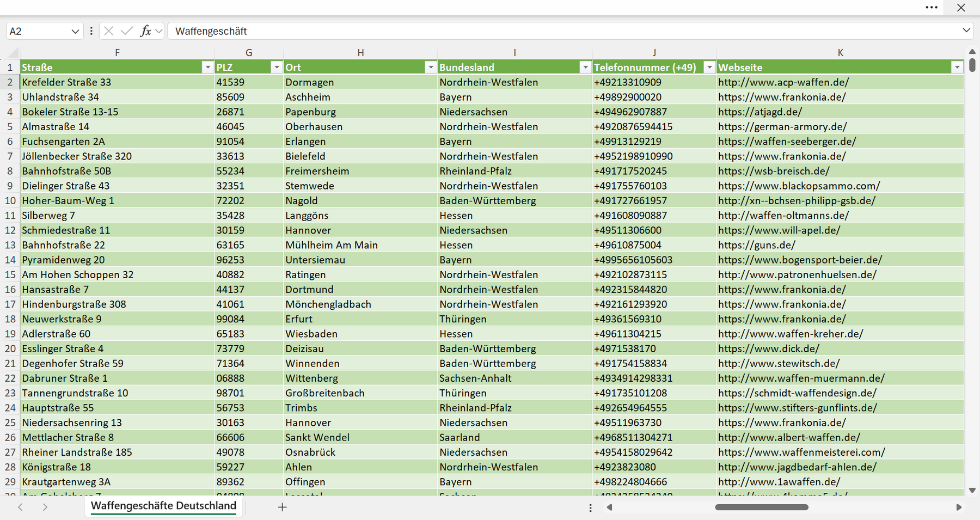This screenshot has height=520, width=980.
Task: Open the insert function dropdown arrow next to fx
Action: pos(158,31)
